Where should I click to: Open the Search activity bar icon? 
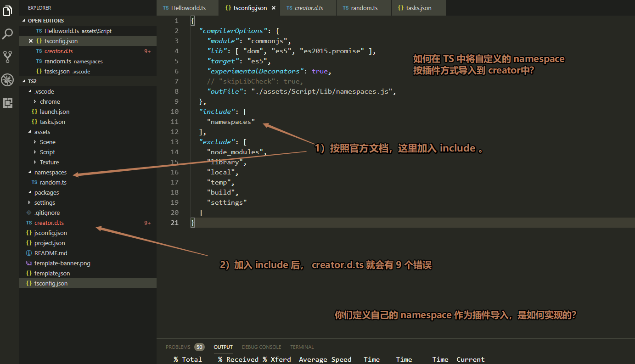(x=7, y=34)
